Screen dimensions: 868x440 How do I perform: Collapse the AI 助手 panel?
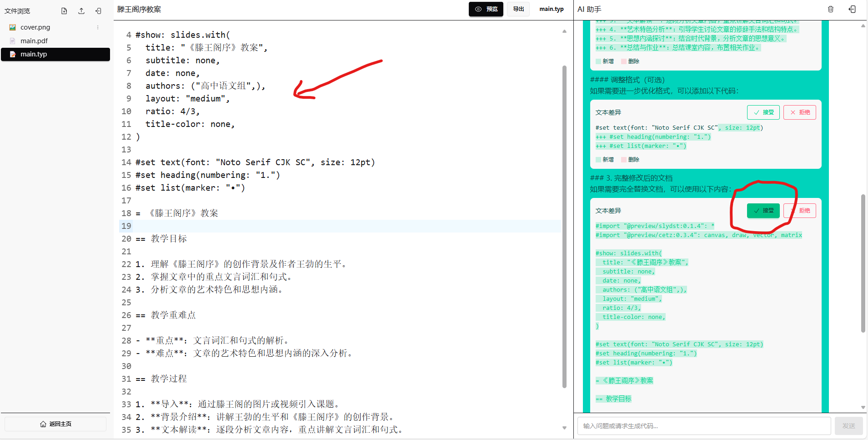click(853, 9)
